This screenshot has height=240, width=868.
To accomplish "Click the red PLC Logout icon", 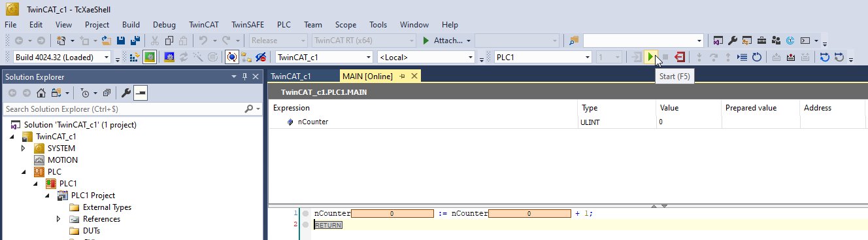I will [x=680, y=57].
